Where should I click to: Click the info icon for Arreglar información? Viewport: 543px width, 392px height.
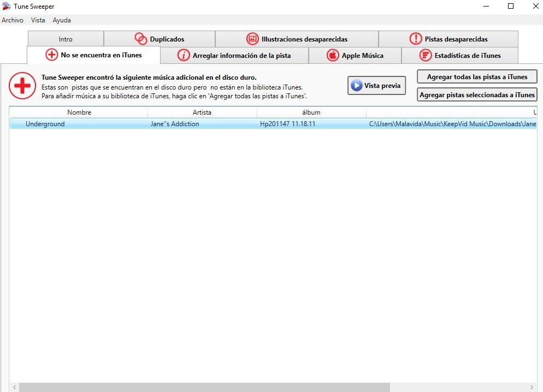184,55
